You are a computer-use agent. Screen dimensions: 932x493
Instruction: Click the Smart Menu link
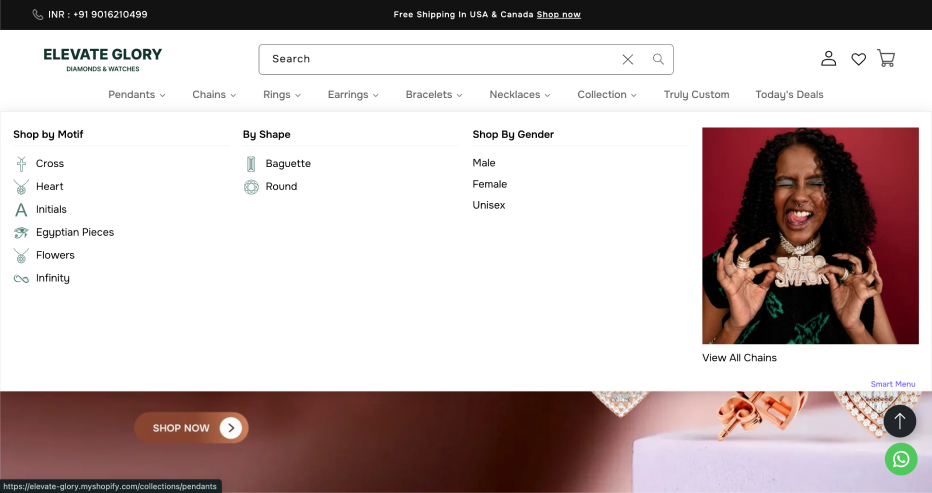(x=893, y=384)
